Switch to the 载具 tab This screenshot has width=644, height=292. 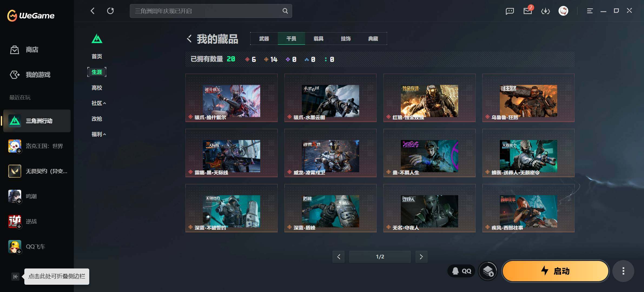point(319,39)
